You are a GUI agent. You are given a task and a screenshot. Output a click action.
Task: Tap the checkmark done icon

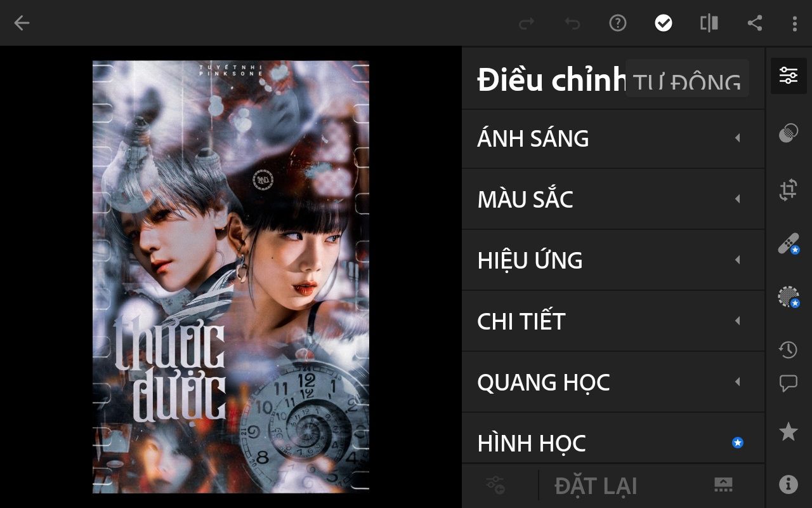664,23
